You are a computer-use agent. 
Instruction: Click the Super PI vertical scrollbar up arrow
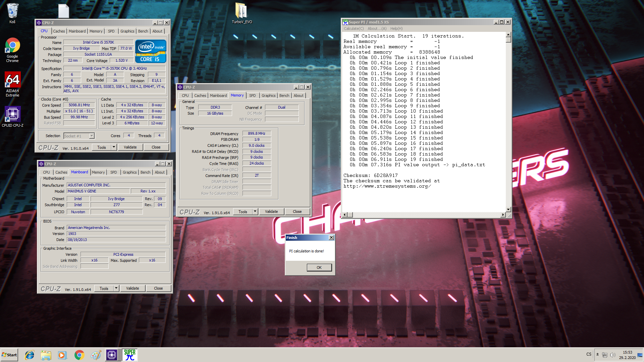coord(508,35)
